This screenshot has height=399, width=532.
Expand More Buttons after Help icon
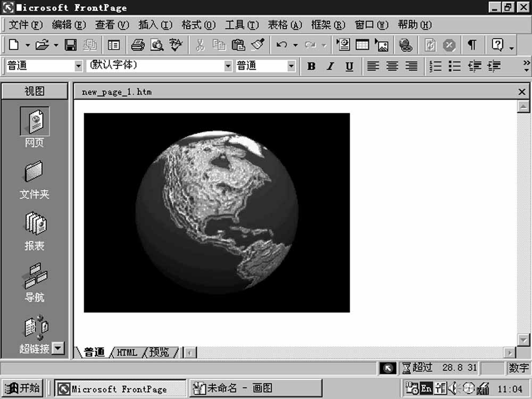click(x=512, y=48)
